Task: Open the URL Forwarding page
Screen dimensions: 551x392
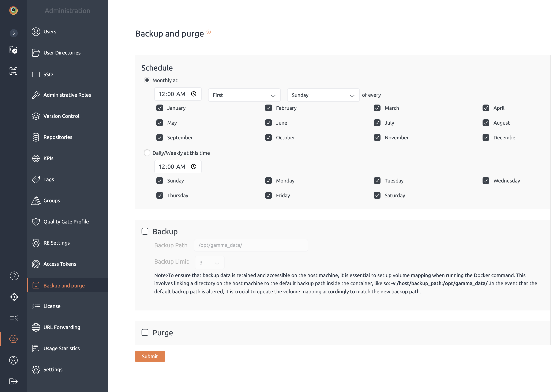Action: coord(61,327)
